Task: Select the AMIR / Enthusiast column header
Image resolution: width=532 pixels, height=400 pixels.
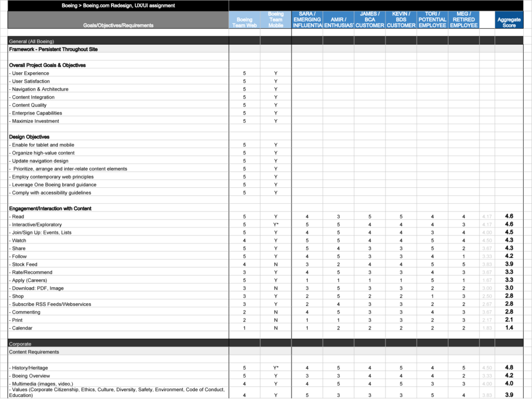Action: click(339, 20)
